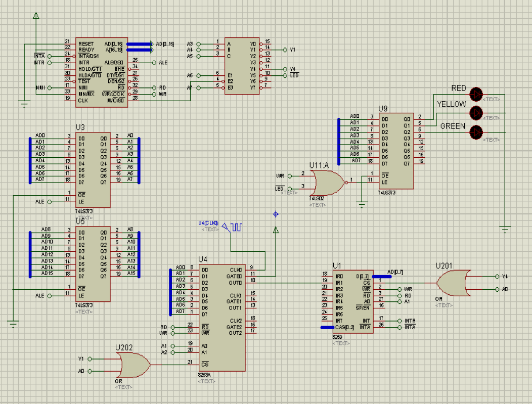Select the U3 latch chip body

click(93, 170)
